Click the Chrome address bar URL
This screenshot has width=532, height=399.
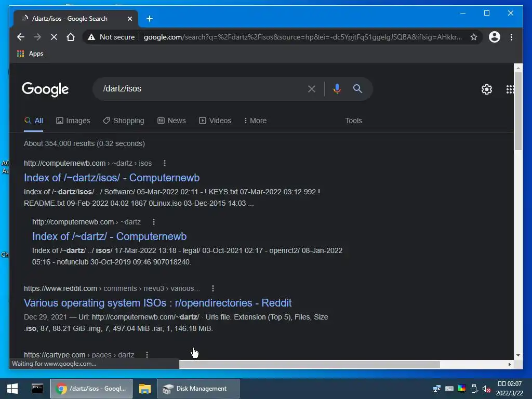tap(303, 37)
